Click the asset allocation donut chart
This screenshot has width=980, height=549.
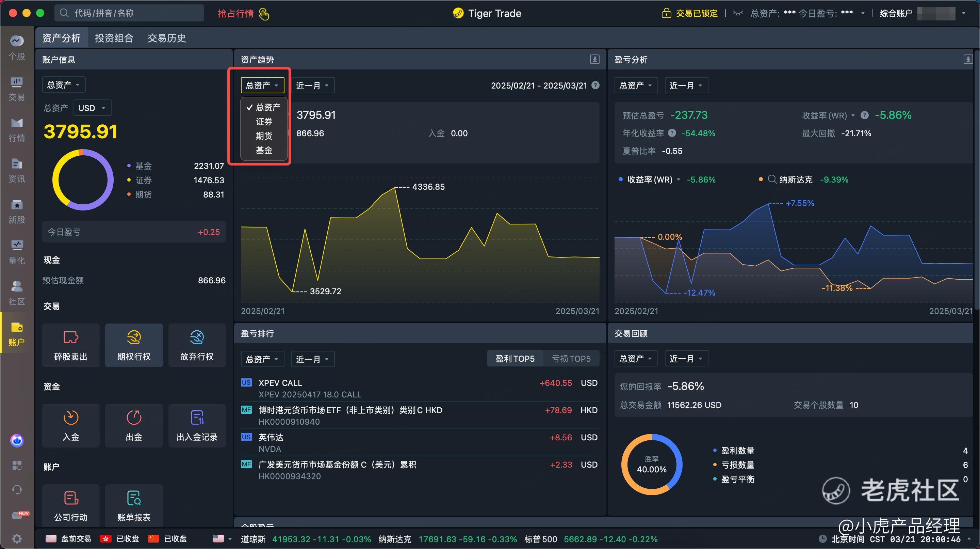[x=83, y=180]
